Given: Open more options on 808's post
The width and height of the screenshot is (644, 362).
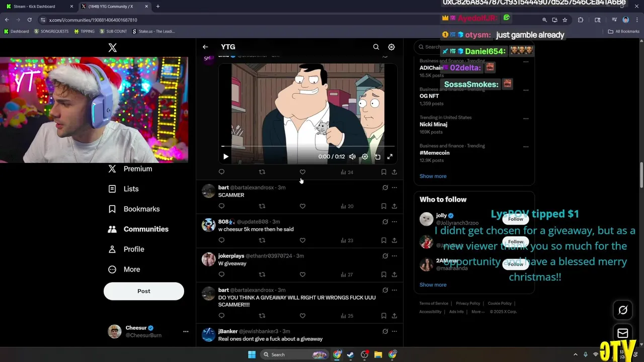Looking at the screenshot, I should 394,222.
